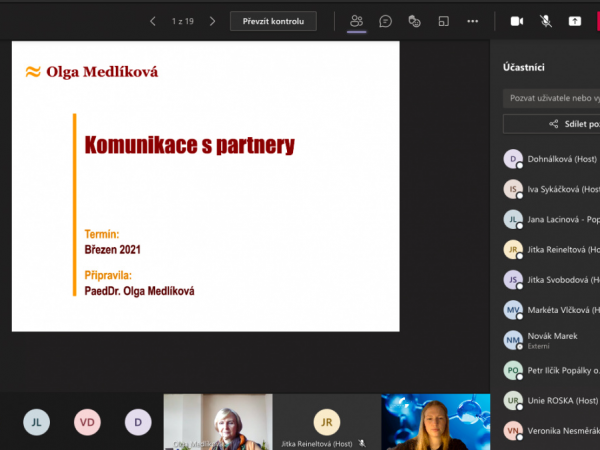Open the share content tray
The width and height of the screenshot is (600, 450).
point(575,21)
